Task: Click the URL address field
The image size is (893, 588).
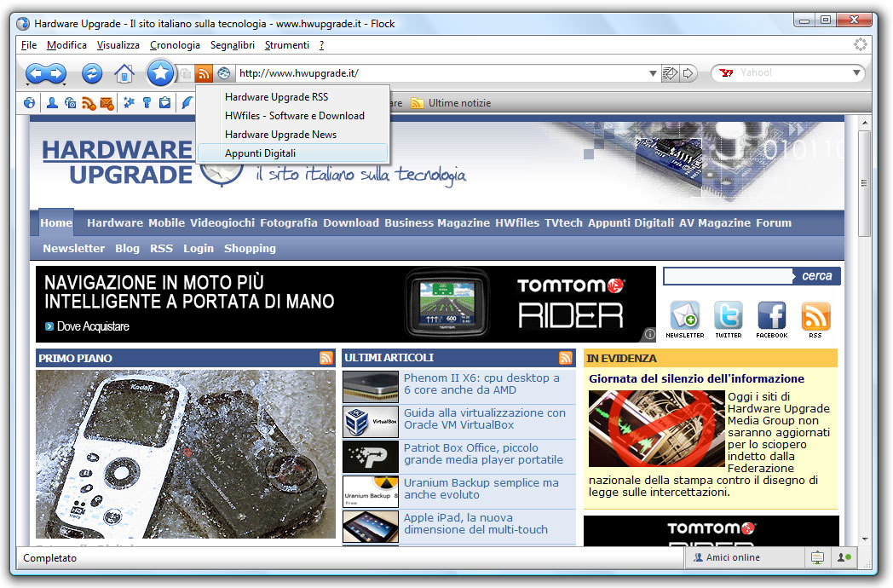Action: (441, 73)
